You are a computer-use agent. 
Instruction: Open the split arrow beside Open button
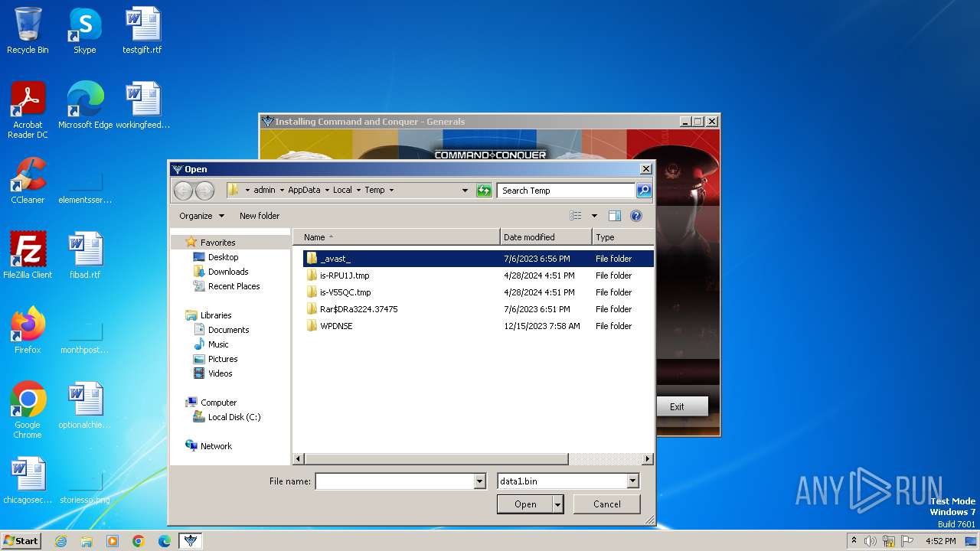point(558,504)
